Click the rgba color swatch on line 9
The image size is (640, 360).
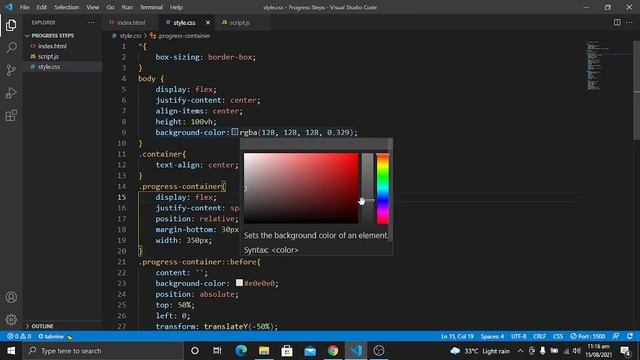(x=235, y=132)
